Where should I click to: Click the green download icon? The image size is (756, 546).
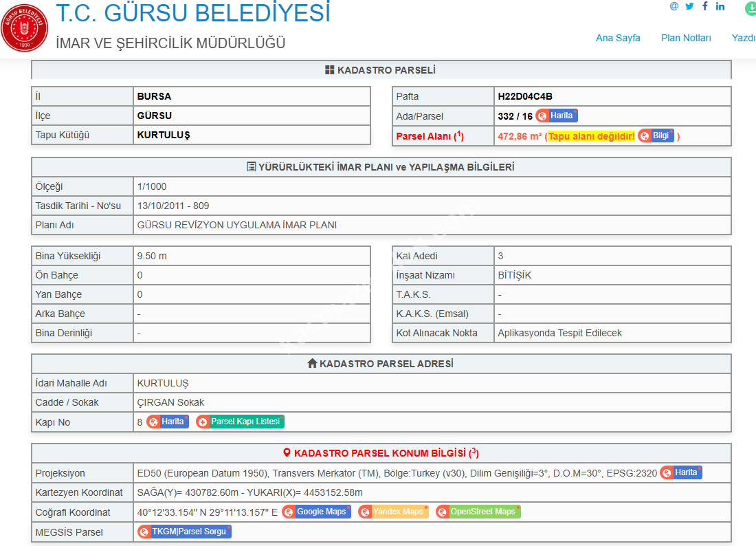point(750,9)
